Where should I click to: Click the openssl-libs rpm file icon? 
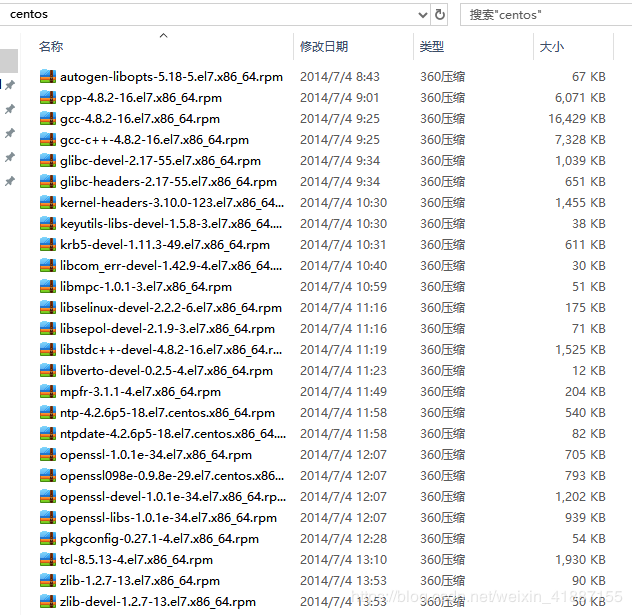click(48, 517)
